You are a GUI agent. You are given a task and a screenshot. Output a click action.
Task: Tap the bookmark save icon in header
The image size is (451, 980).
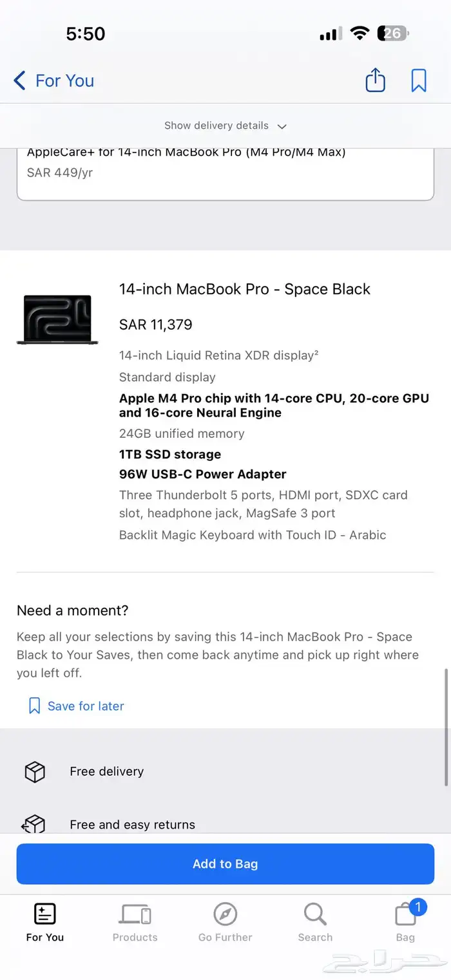click(419, 80)
